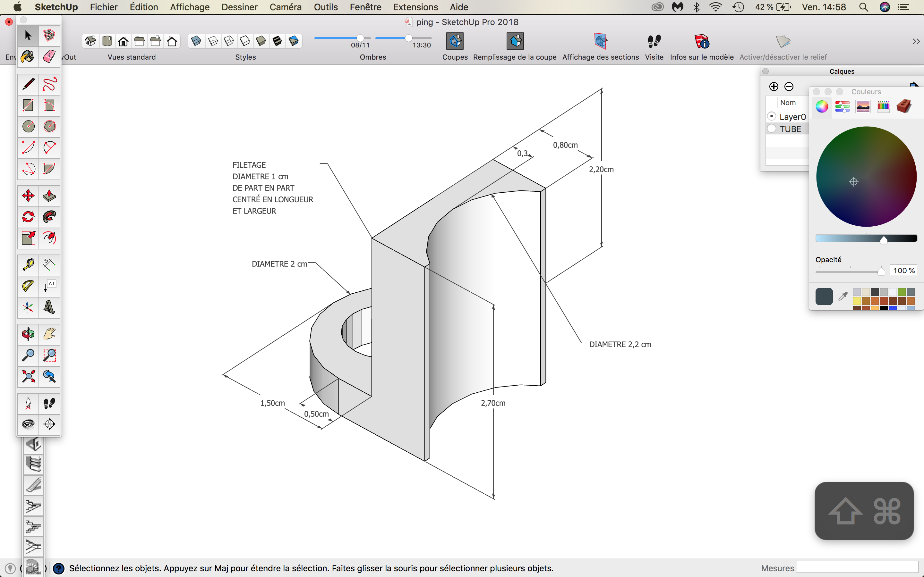Open the Caméra menu
Screen dimensions: 924x577
pos(285,7)
